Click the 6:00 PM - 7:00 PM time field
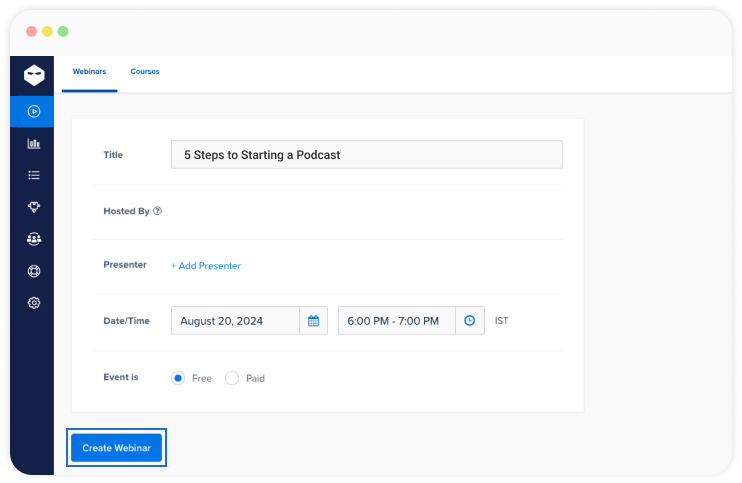 tap(397, 321)
